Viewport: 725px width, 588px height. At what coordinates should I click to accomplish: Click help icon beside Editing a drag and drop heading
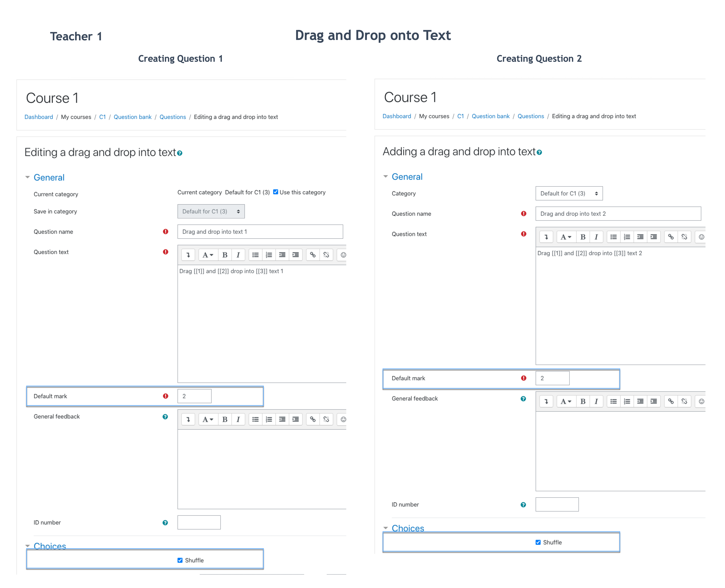click(180, 153)
